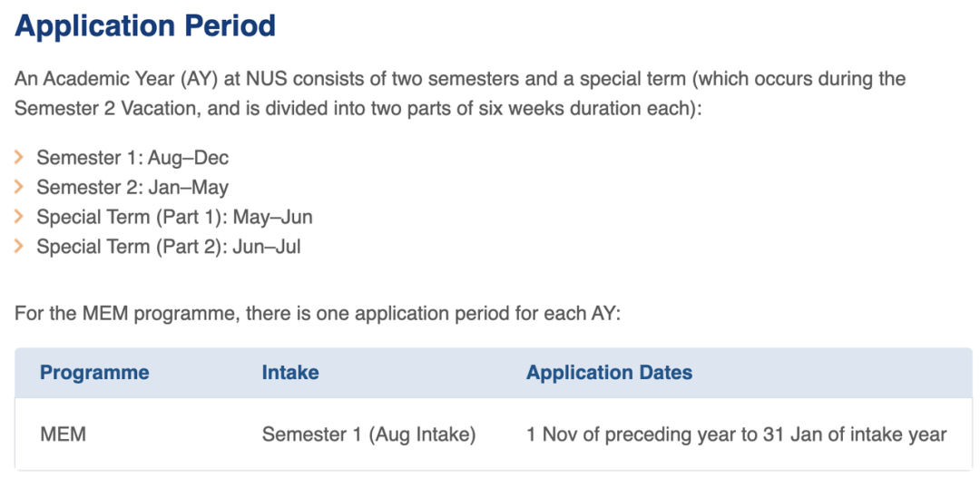Click the Semester 1 (Aug Intake) cell
980x478 pixels.
coord(368,434)
